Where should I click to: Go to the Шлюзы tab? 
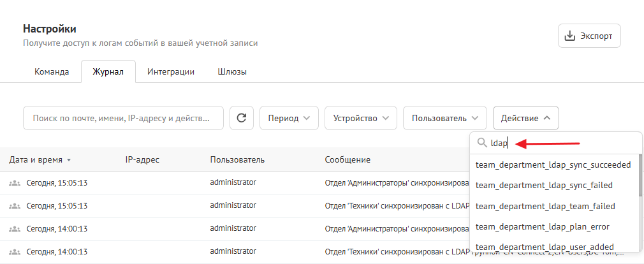click(x=232, y=72)
